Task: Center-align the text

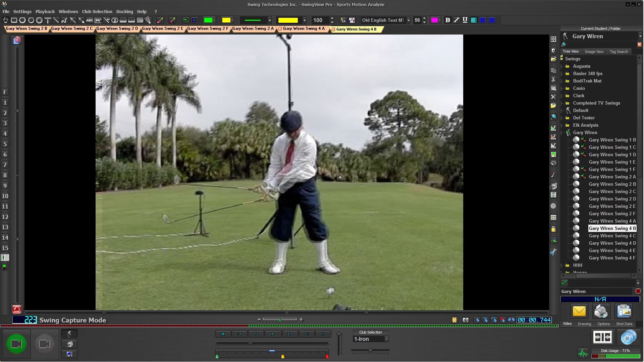Action: click(482, 20)
